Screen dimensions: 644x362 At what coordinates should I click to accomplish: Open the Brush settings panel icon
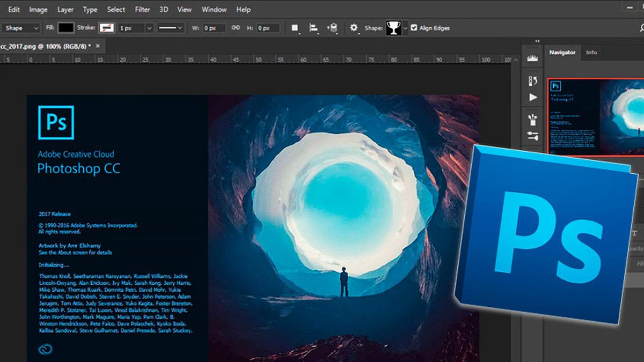tap(533, 136)
